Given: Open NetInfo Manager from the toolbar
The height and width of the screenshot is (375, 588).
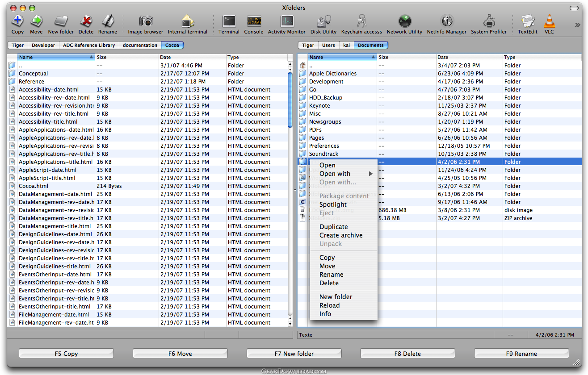Looking at the screenshot, I should coord(447,21).
